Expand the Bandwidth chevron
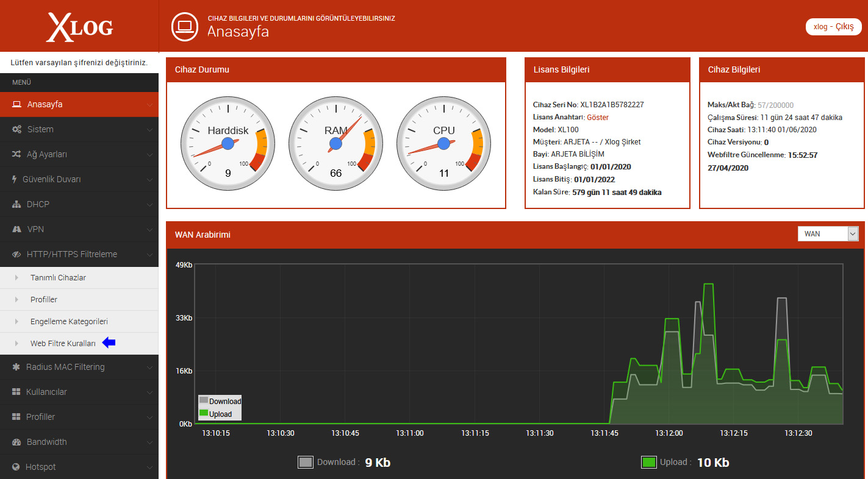The image size is (868, 479). tap(149, 442)
